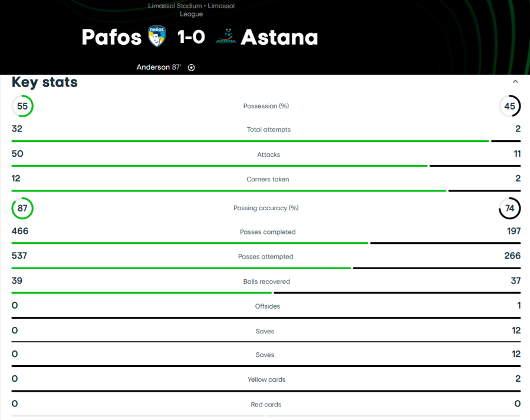Open the Pafos team name link
The image size is (530, 420).
click(x=111, y=37)
